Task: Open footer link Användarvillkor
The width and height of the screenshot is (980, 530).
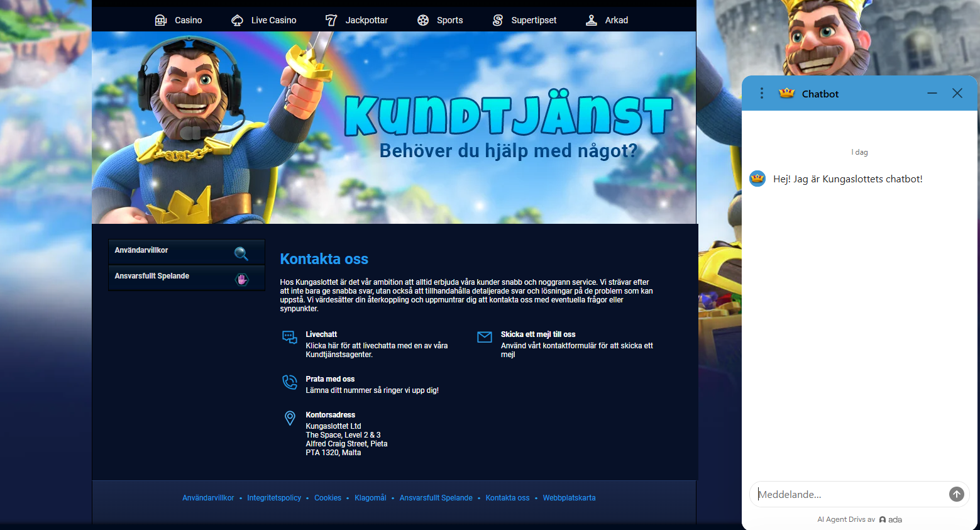Action: 208,498
